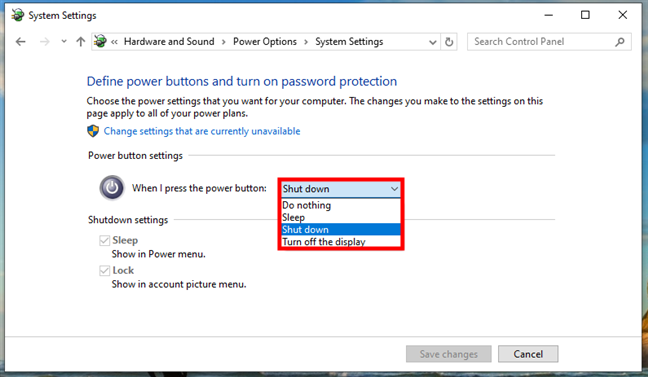The height and width of the screenshot is (377, 648).
Task: Open Change settings that are currently unavailable
Action: (x=202, y=131)
